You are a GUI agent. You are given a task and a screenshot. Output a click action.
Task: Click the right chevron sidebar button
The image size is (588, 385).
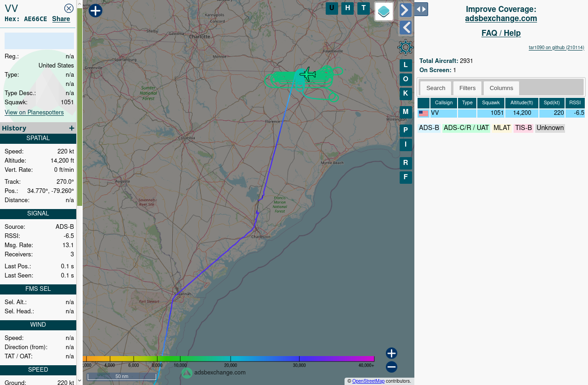point(406,10)
